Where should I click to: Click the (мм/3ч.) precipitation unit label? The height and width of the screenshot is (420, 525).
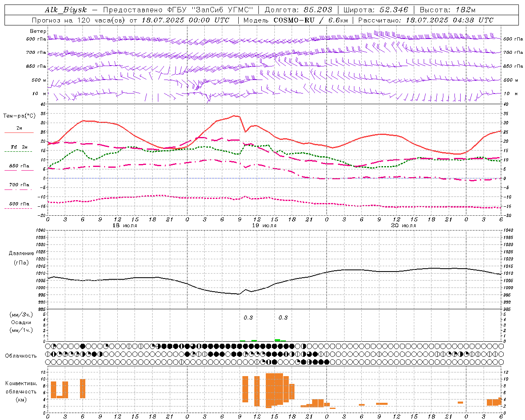pos(21,315)
